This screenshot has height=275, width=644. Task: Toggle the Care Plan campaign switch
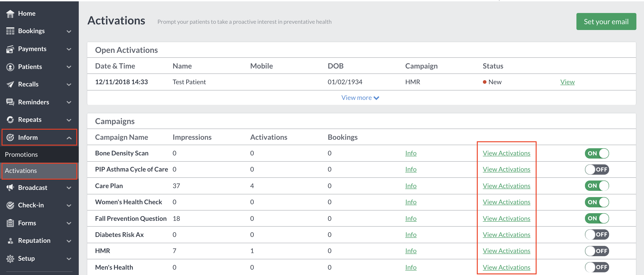tap(597, 186)
